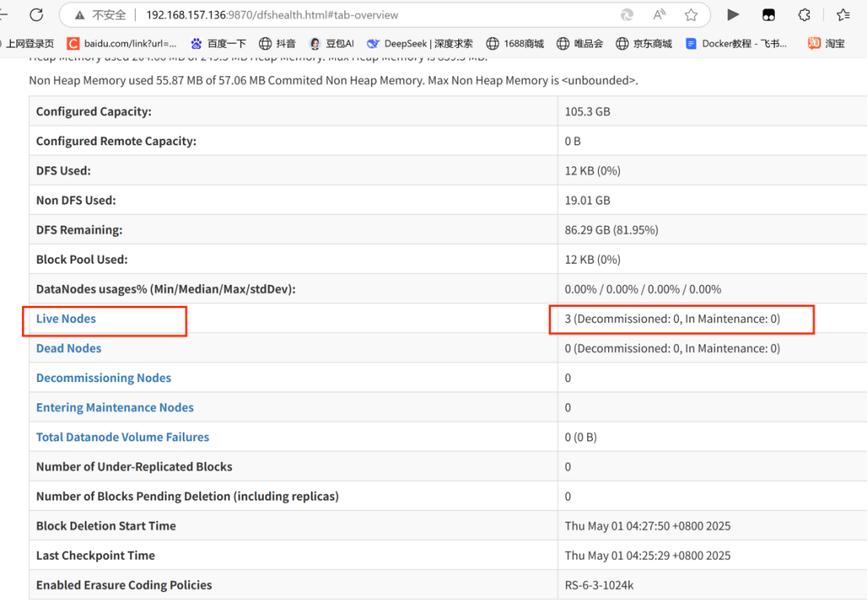Reload the page with the refresh icon
The image size is (868, 608).
[37, 15]
